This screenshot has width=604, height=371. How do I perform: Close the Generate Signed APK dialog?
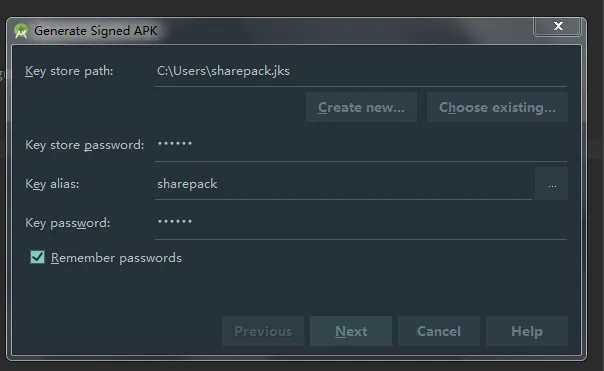coord(557,26)
